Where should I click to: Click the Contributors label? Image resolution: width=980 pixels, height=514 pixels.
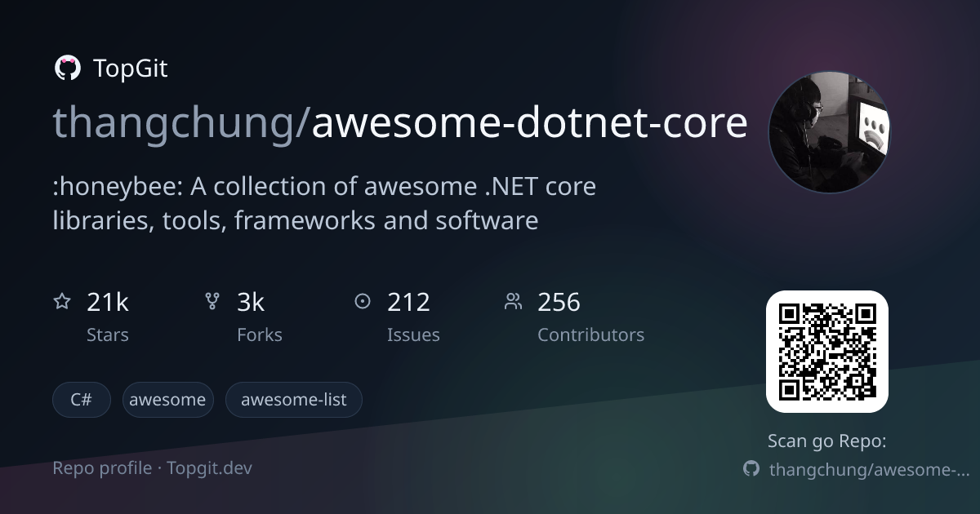point(590,335)
